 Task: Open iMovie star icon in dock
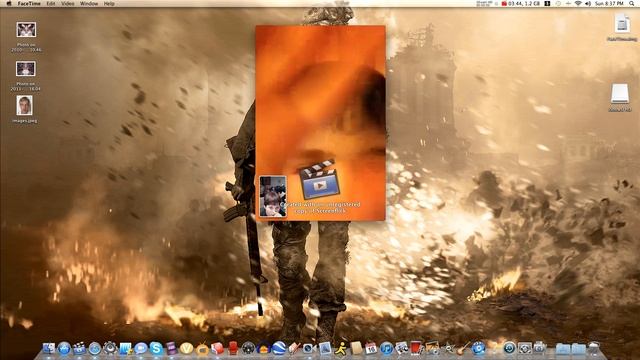[449, 348]
